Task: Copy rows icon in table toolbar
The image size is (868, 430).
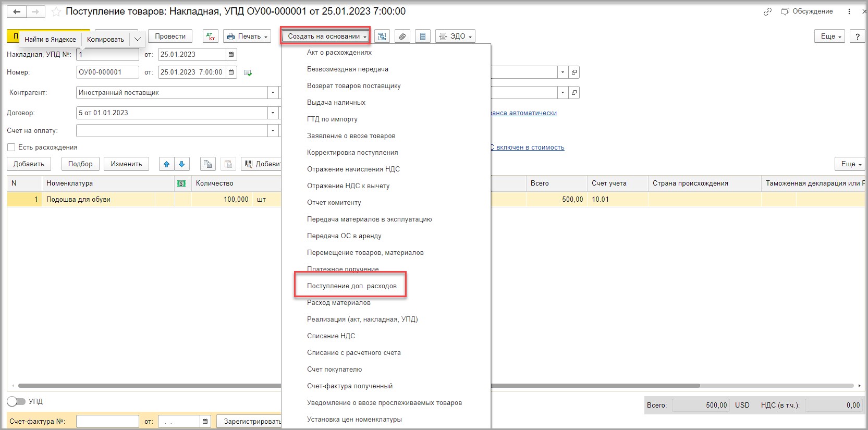Action: pyautogui.click(x=207, y=164)
